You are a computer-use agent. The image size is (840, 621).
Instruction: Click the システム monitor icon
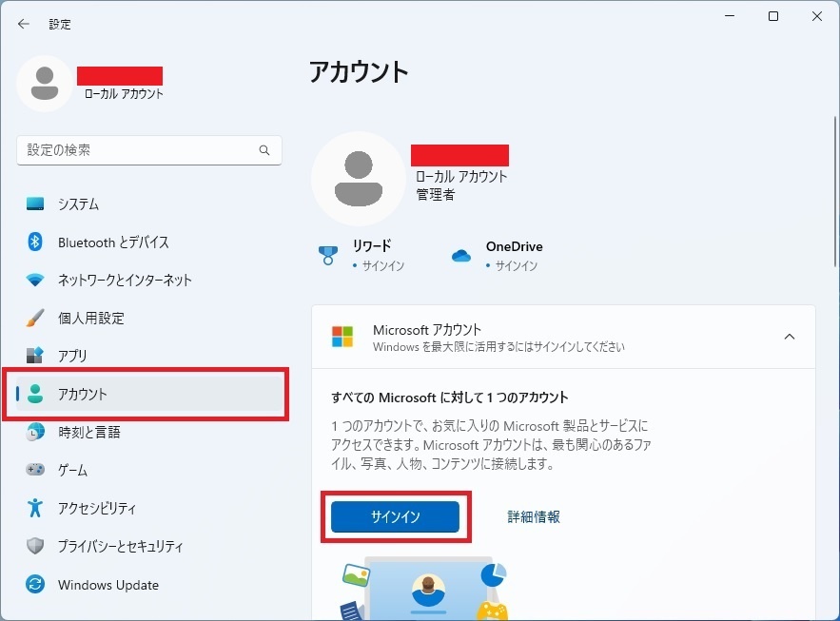(35, 204)
